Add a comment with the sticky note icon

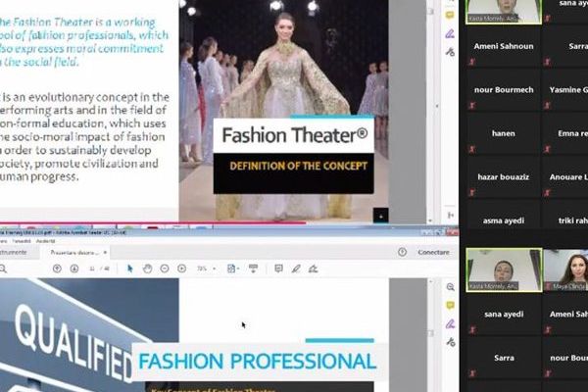click(278, 269)
